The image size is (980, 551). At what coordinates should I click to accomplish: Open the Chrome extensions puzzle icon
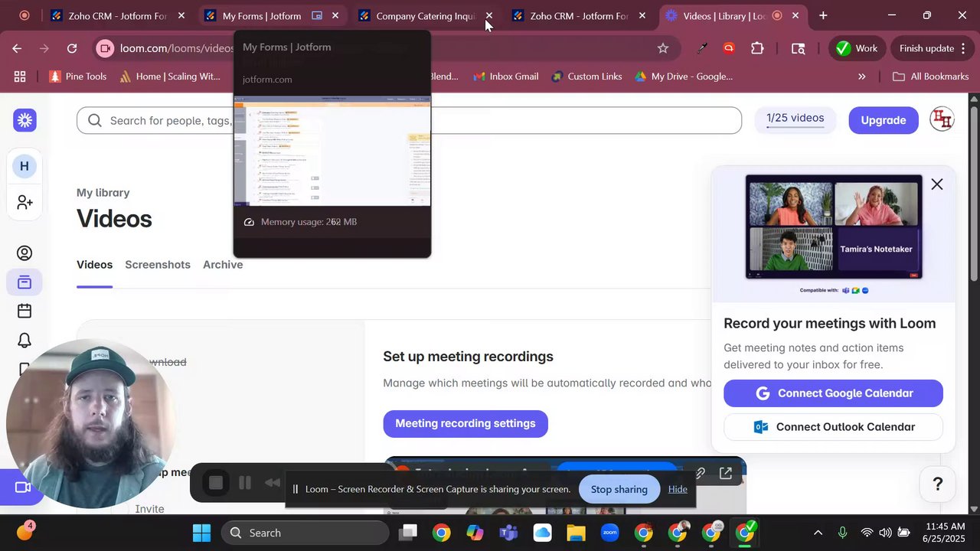[x=757, y=48]
